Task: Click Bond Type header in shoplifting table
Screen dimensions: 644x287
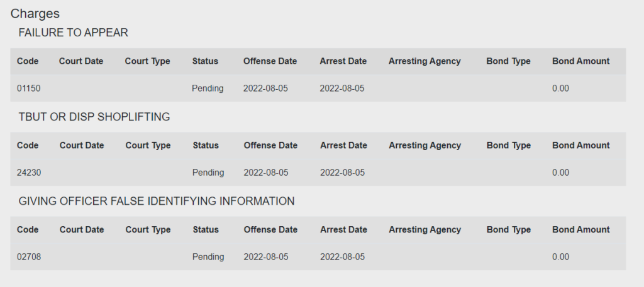Action: click(508, 146)
